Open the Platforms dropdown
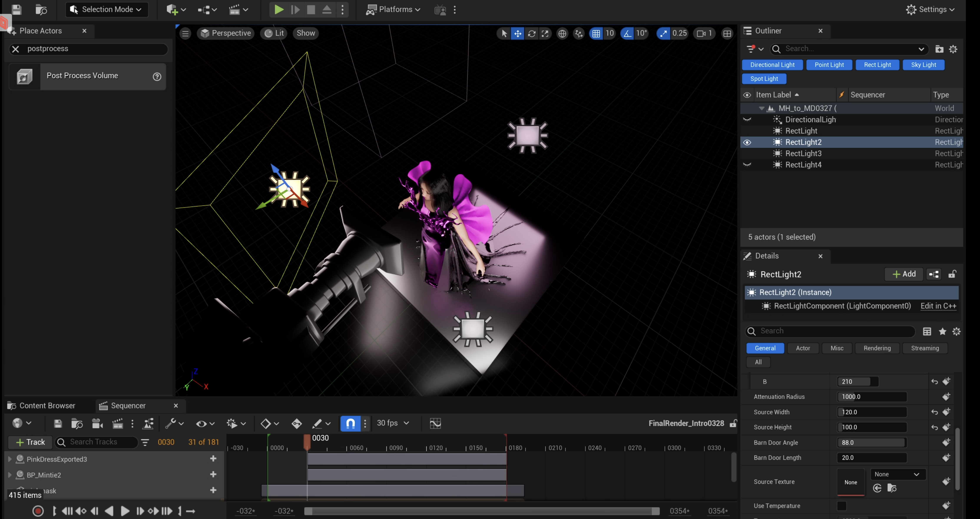The height and width of the screenshot is (519, 980). 393,10
